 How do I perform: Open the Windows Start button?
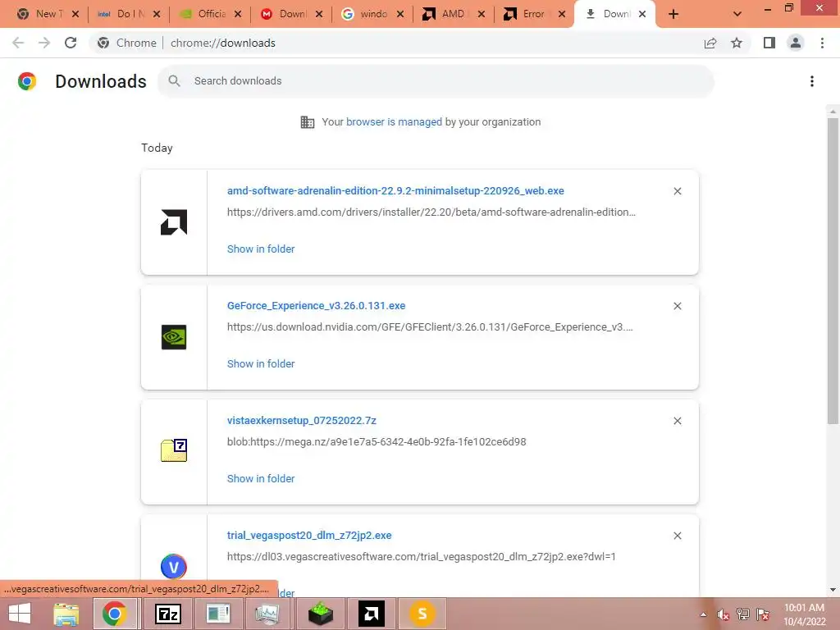click(20, 614)
